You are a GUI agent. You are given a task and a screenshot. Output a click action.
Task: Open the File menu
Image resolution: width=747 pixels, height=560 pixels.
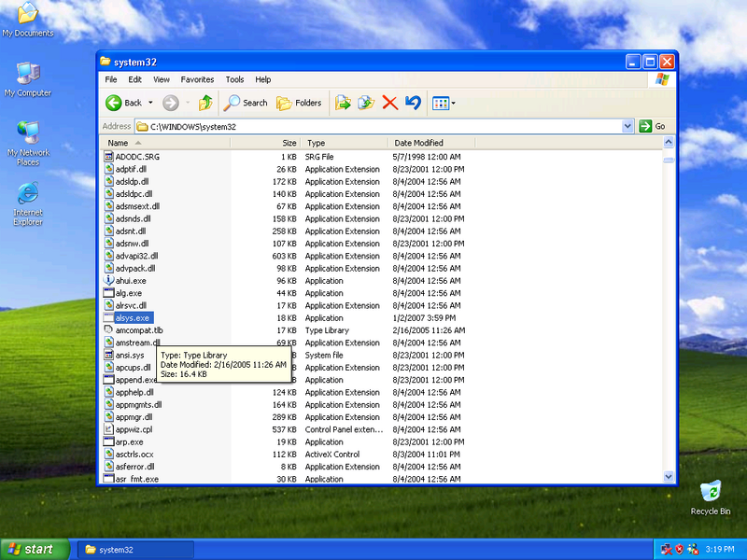pyautogui.click(x=111, y=79)
